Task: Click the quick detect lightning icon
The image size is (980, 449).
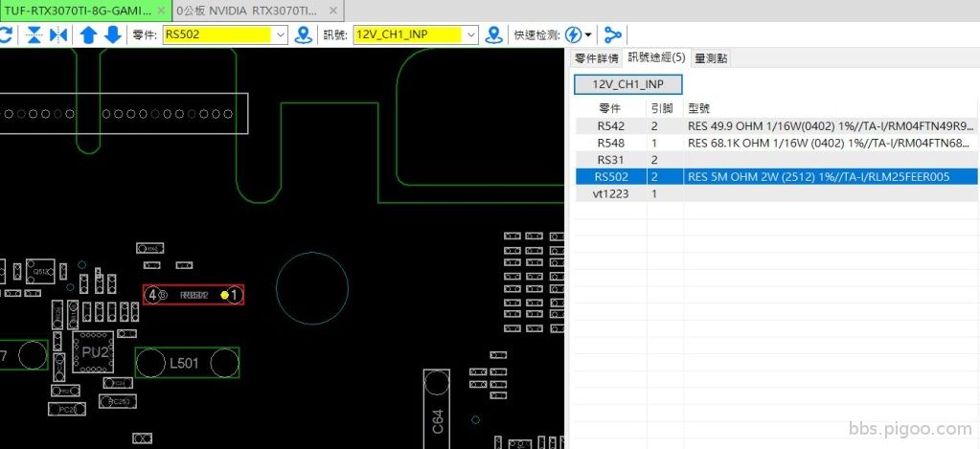Action: click(573, 34)
